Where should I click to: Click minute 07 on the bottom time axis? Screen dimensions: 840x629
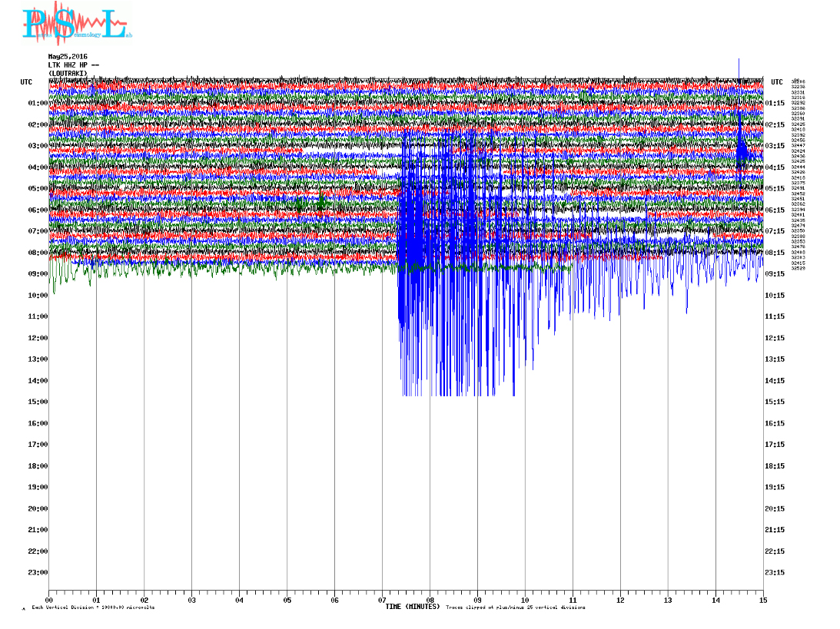pos(383,600)
